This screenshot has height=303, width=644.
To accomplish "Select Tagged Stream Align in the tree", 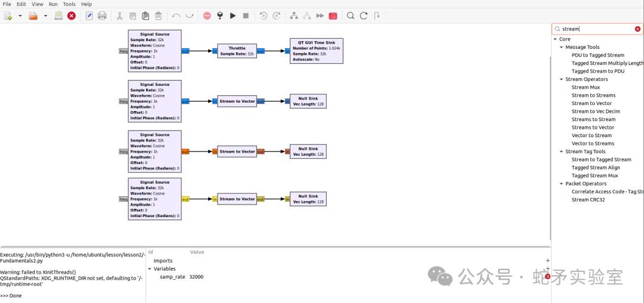I will tap(596, 168).
